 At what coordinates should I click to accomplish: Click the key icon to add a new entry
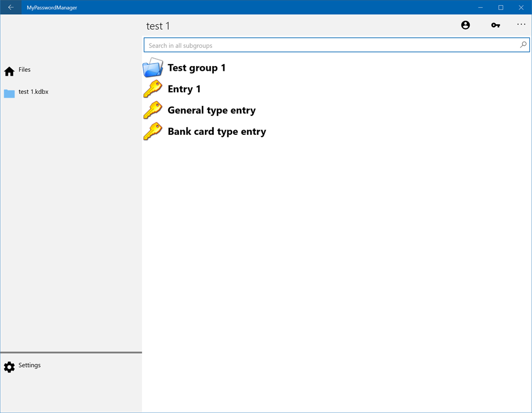[495, 25]
